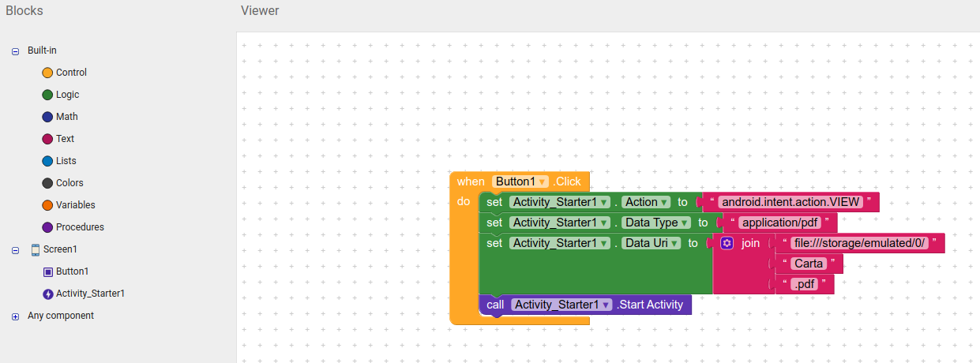Open Activity_Starter1 dropdown in Data Uri row

click(x=560, y=243)
